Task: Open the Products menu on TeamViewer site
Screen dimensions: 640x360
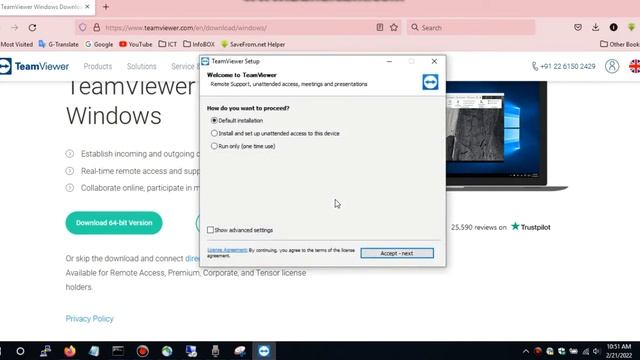Action: tap(98, 66)
